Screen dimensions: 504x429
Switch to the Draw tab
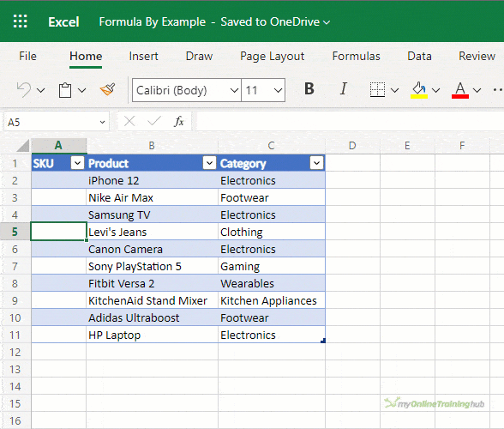click(199, 56)
